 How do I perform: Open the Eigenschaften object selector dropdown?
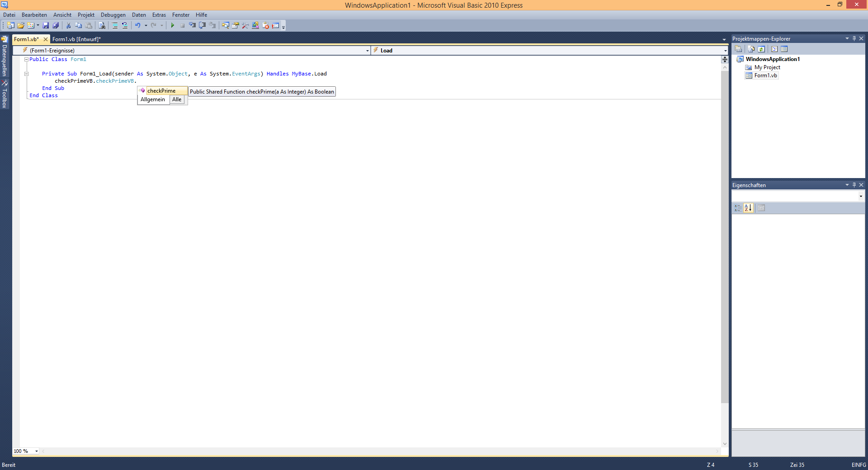[x=860, y=196]
